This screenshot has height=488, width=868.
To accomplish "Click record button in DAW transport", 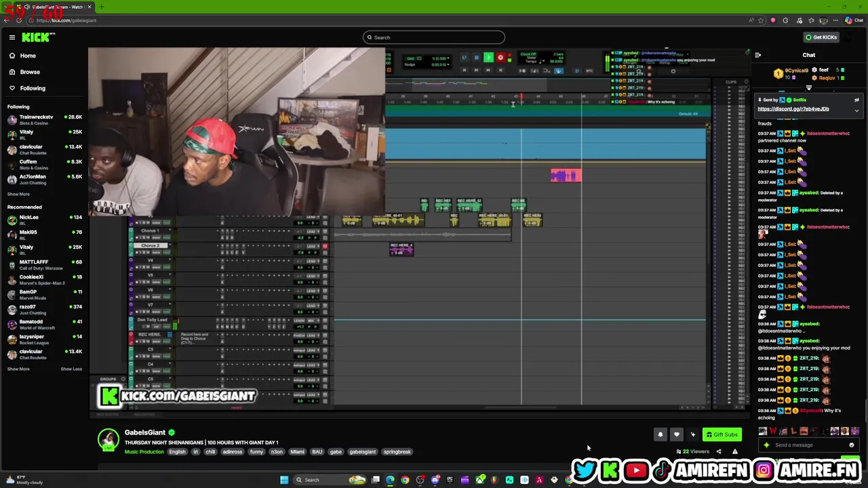I will coord(500,58).
